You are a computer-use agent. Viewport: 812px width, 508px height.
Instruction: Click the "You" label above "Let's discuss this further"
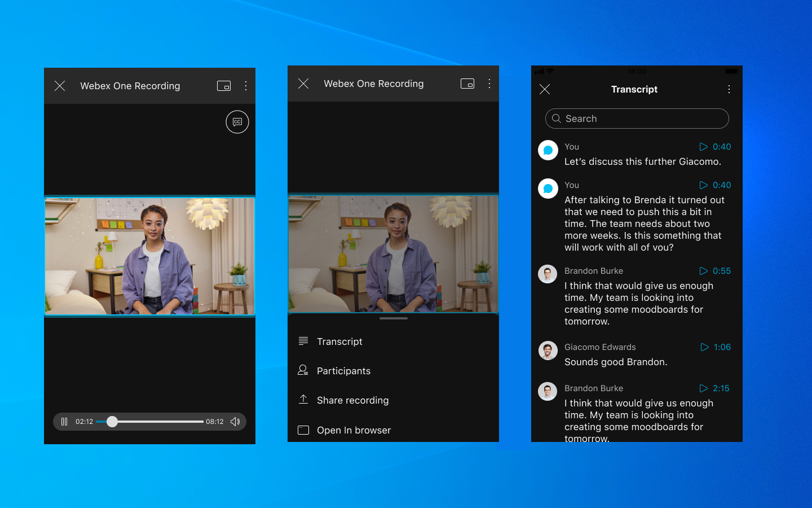[x=572, y=147]
